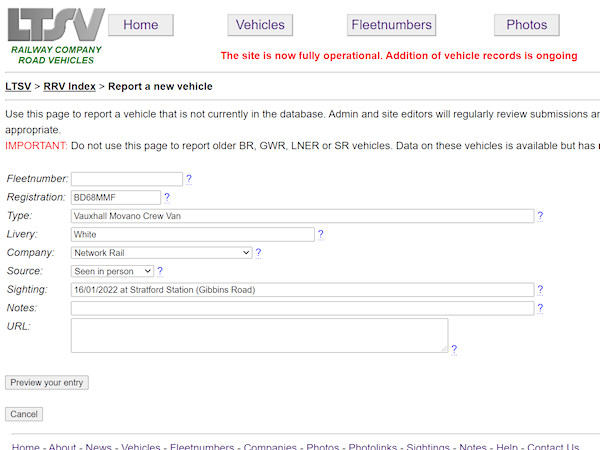Click help question mark beside Fleetnumber field

click(189, 179)
